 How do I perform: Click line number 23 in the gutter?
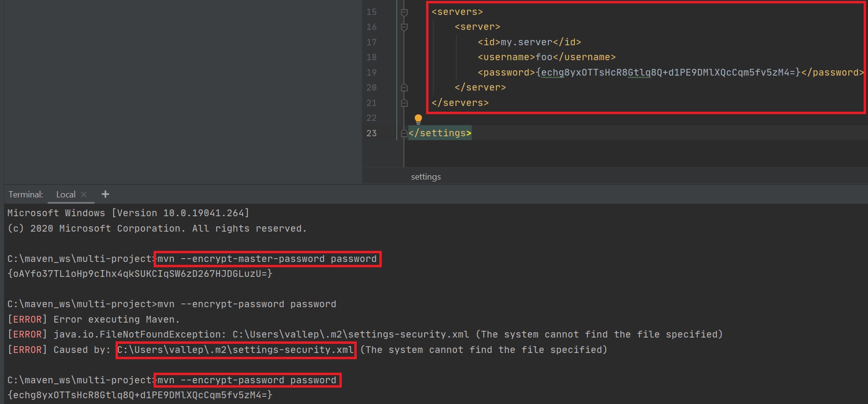point(371,133)
